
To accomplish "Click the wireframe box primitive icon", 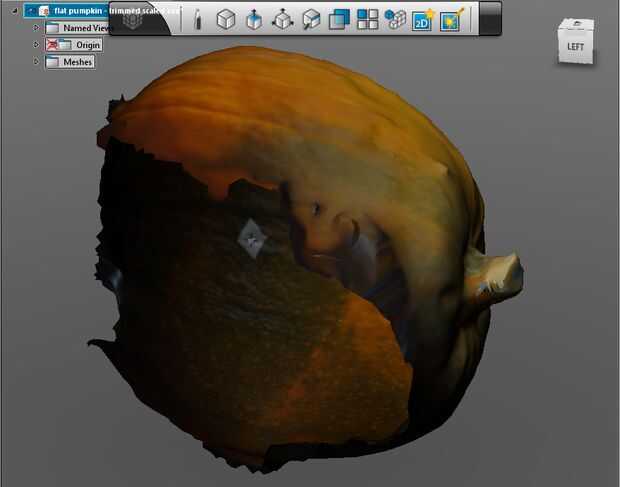I will point(226,19).
